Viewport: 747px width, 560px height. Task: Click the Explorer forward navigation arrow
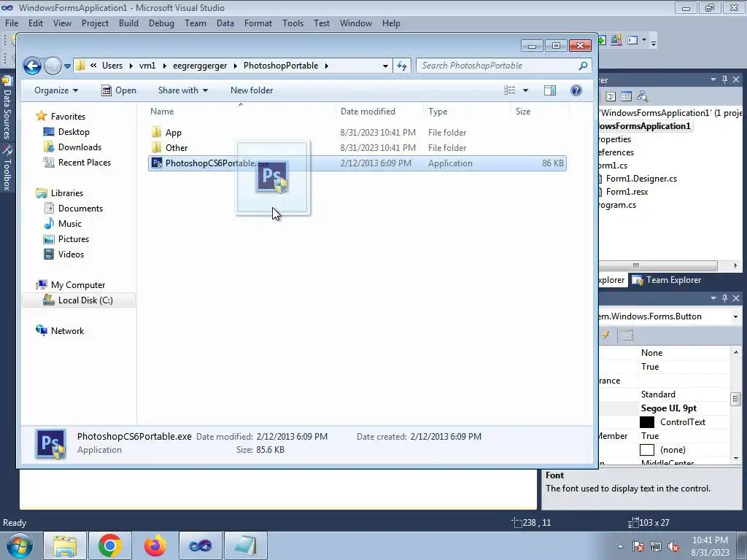point(53,66)
